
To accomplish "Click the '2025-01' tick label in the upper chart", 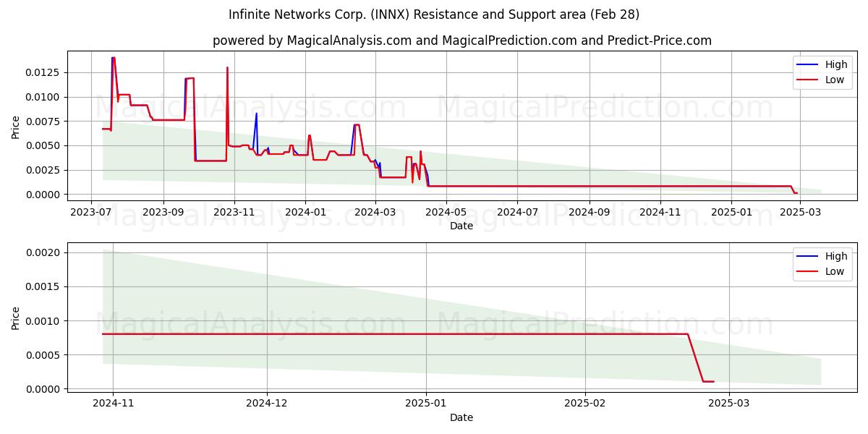I will [731, 211].
